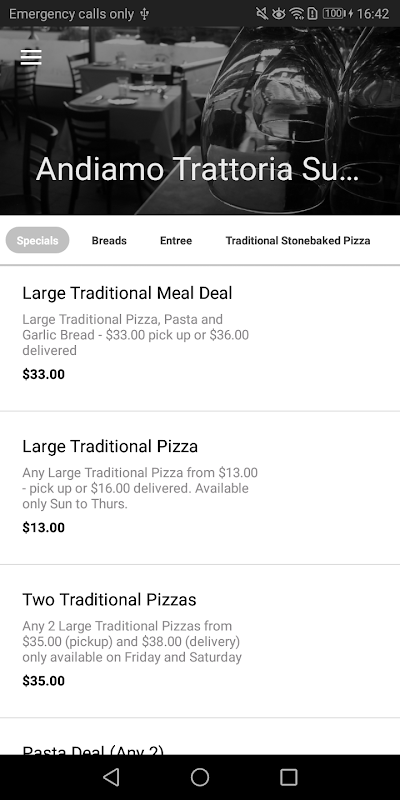
Task: Tap the $35.00 price label
Action: point(43,681)
